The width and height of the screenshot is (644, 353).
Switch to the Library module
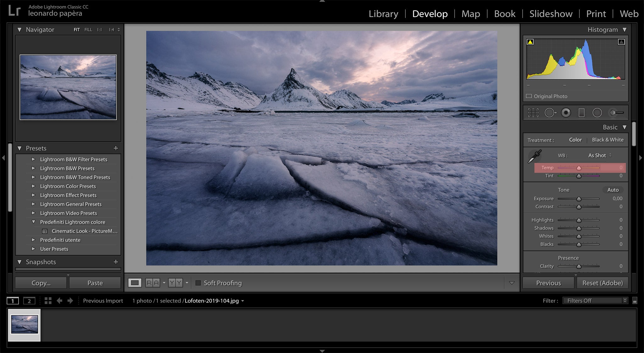click(383, 14)
